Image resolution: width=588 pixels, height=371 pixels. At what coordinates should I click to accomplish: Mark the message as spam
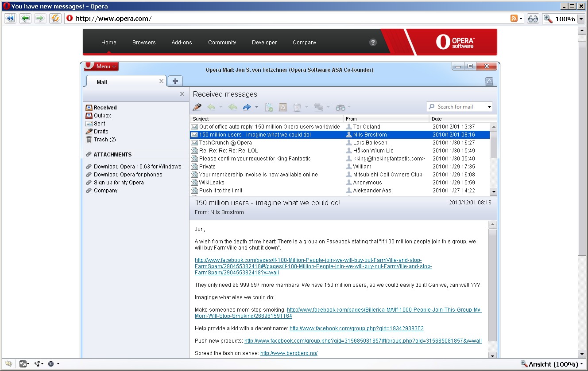click(x=283, y=106)
